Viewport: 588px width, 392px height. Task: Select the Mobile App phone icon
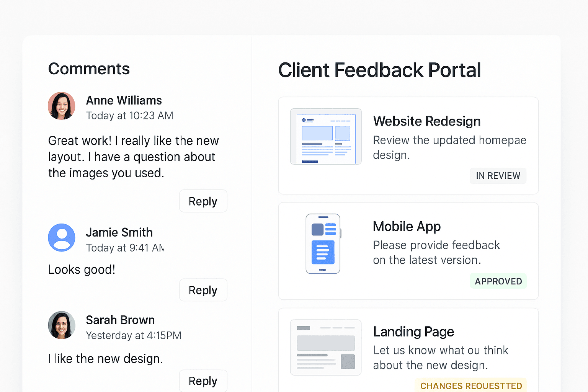(323, 243)
